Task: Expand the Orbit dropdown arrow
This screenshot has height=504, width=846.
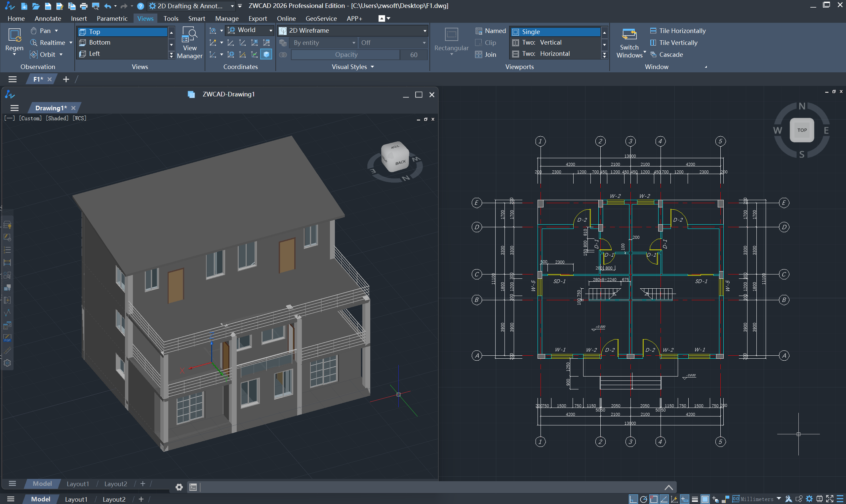Action: pos(61,54)
